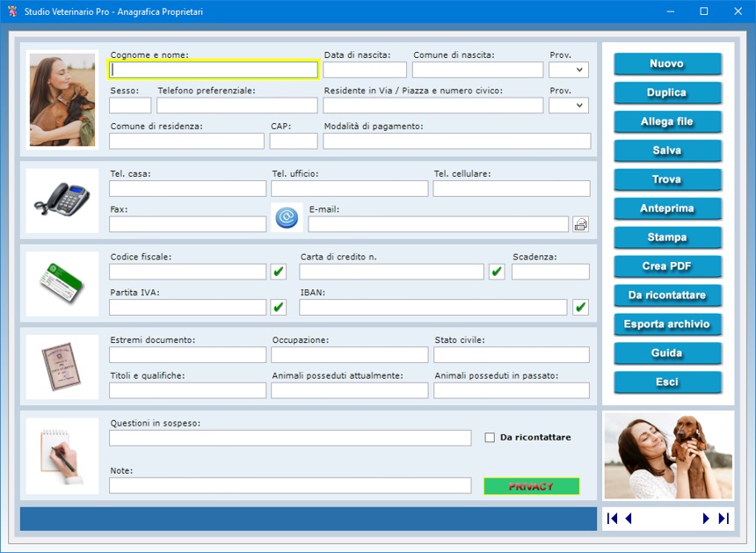Validate Codice fiscale with green checkmark
The image size is (756, 553).
pos(278,272)
